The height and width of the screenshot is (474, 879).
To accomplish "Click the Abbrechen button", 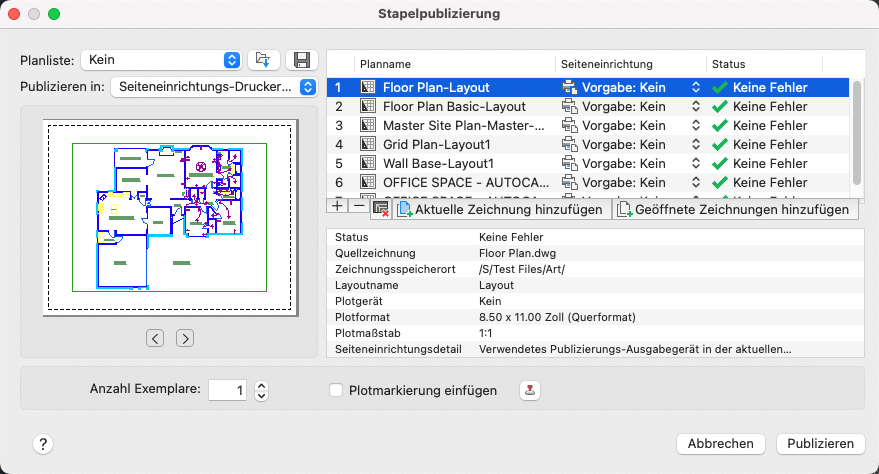I will [x=720, y=444].
